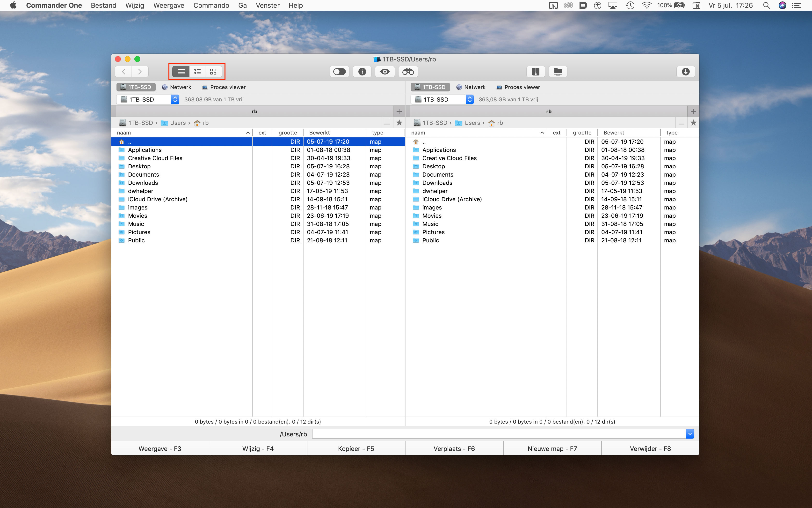The height and width of the screenshot is (508, 812).
Task: Open the Bestand menu
Action: click(x=103, y=5)
